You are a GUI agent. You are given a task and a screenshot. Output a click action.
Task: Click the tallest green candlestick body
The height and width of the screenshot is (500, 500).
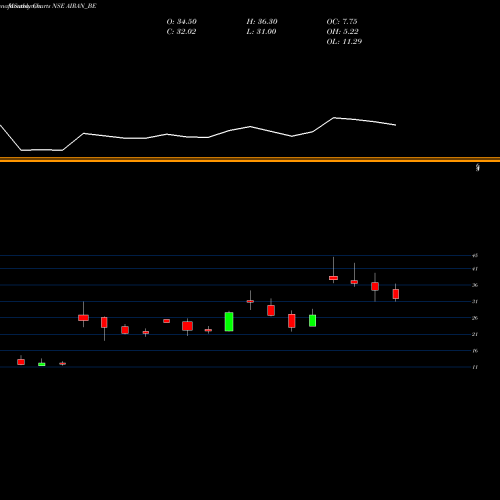229,322
